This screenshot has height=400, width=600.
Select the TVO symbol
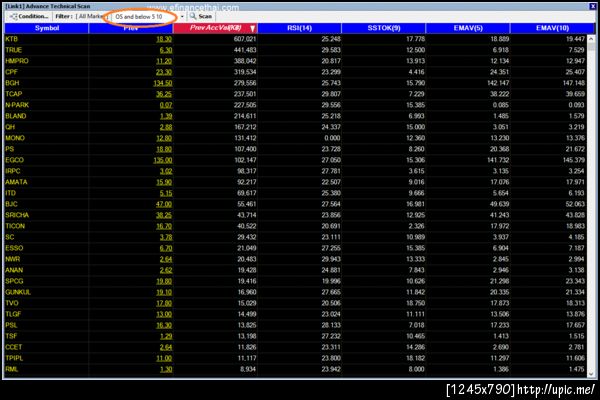click(x=12, y=303)
